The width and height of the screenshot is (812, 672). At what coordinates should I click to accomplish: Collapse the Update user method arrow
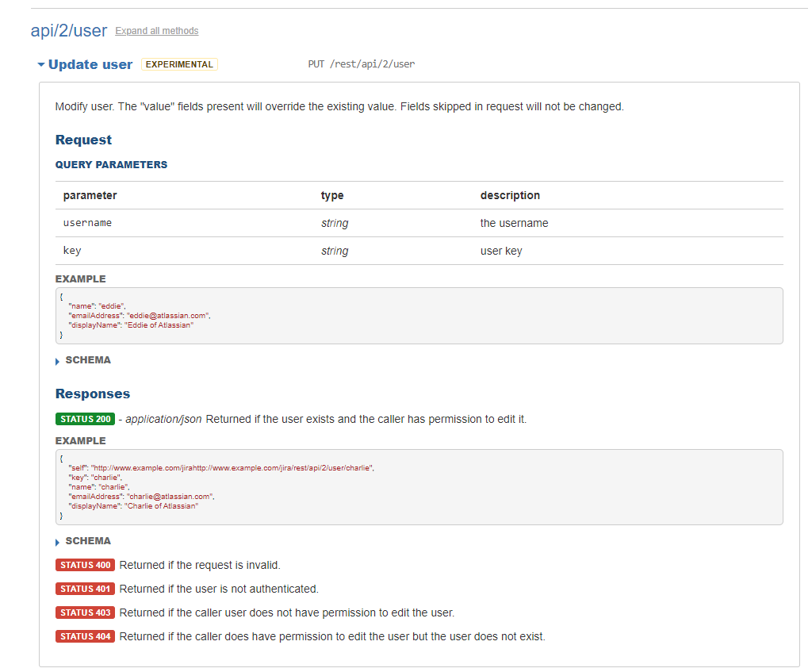click(x=41, y=65)
